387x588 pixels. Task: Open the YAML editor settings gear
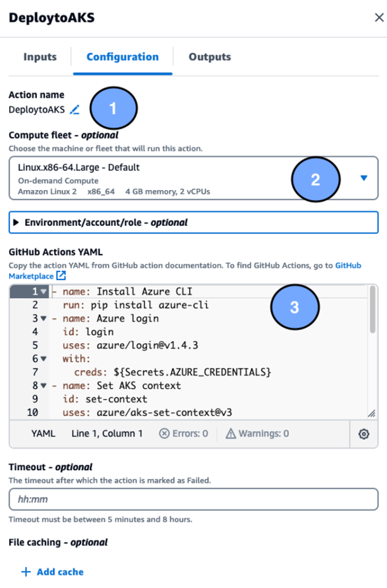tap(363, 434)
